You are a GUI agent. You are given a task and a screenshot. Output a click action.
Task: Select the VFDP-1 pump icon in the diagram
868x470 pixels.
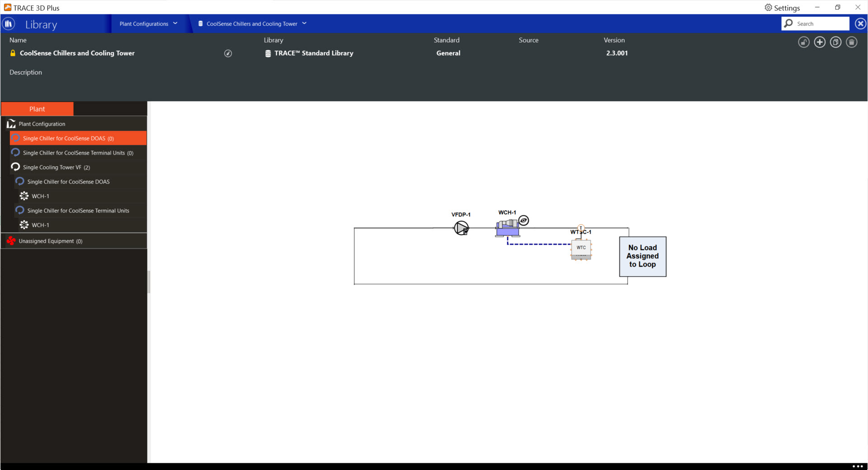(x=461, y=228)
